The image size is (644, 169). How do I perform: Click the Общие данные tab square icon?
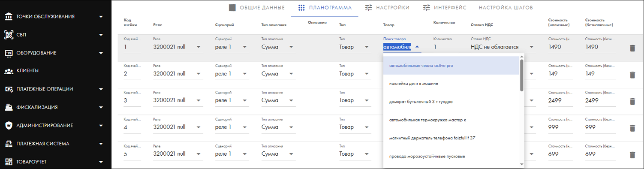click(x=232, y=7)
